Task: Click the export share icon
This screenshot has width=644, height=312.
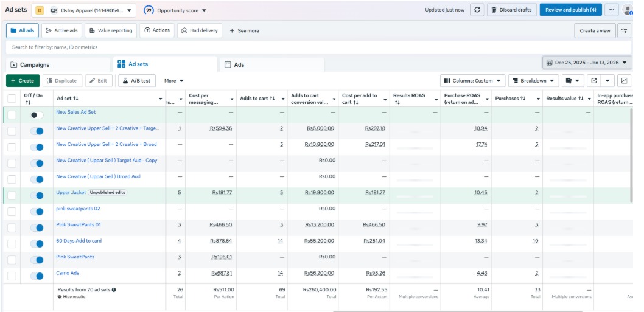Action: click(594, 81)
